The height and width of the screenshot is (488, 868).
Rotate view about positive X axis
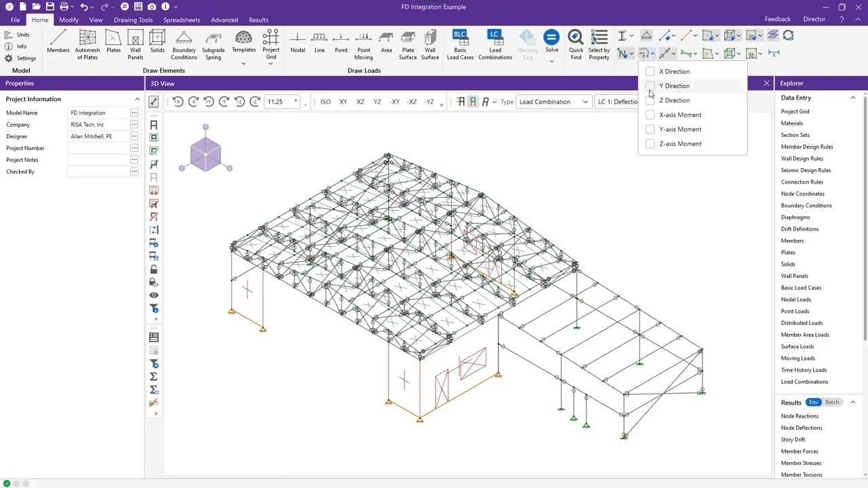tap(178, 102)
